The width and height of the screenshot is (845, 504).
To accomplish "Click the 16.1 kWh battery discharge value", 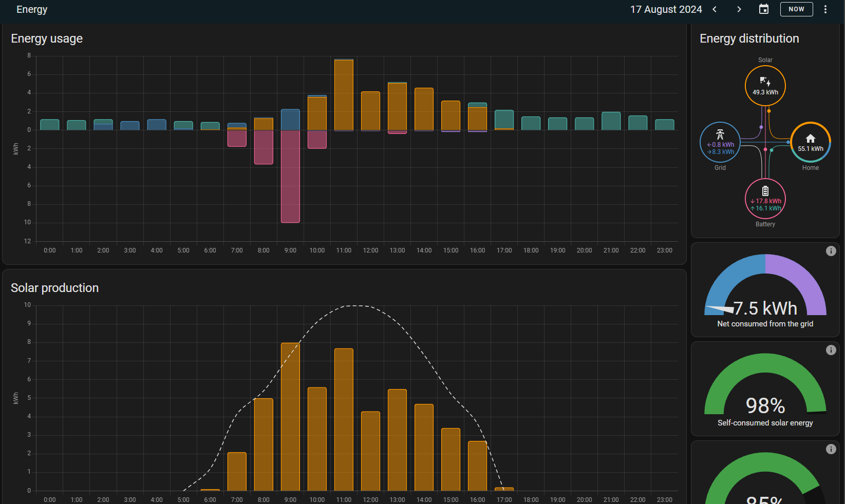I will 766,208.
